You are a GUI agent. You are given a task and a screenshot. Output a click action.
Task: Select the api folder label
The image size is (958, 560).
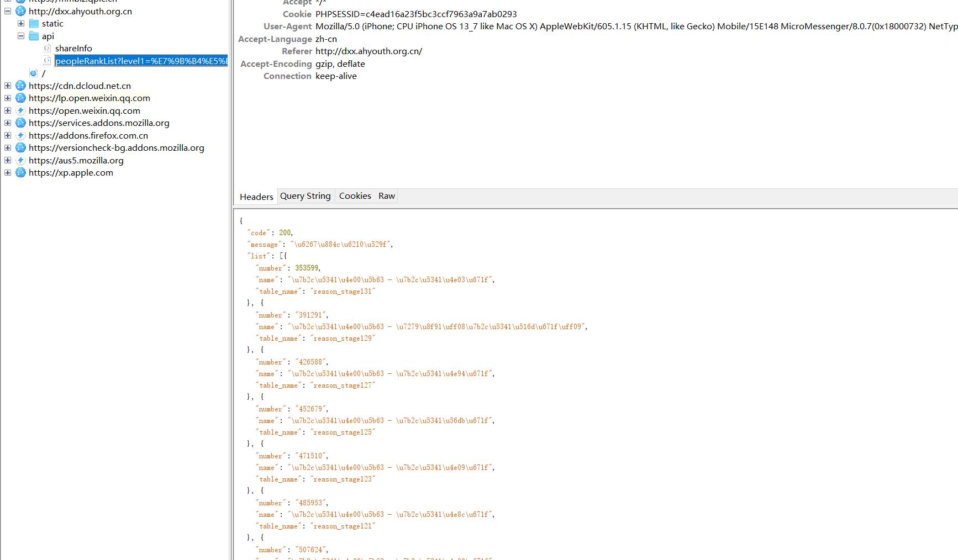(x=48, y=36)
